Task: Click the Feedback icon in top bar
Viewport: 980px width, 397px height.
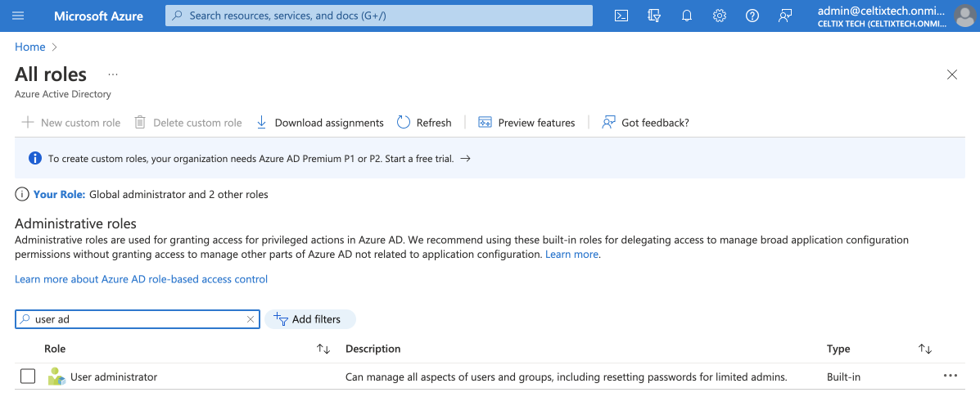Action: click(785, 16)
